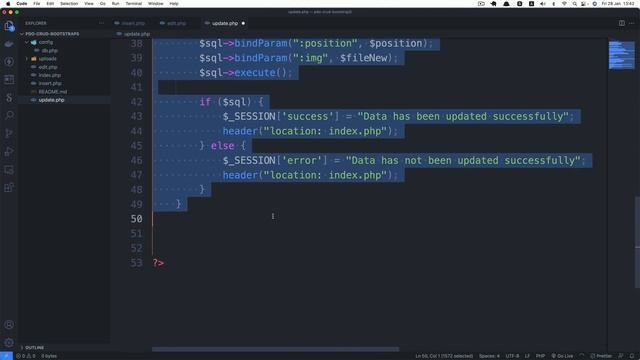Start the Go Live server

(562, 356)
